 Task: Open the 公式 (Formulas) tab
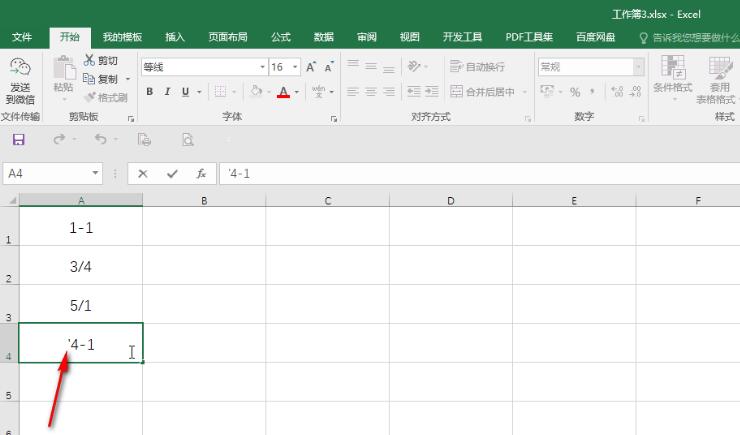click(280, 37)
